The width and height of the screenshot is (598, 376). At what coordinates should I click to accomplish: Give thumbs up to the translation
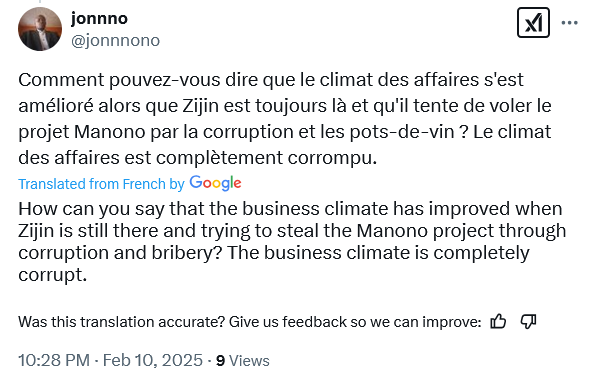[498, 321]
